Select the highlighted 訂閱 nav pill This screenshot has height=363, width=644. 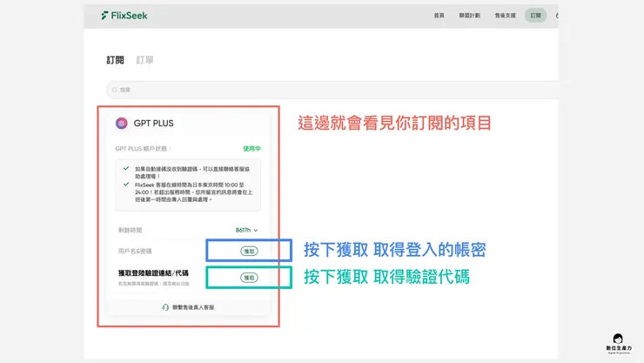[535, 16]
